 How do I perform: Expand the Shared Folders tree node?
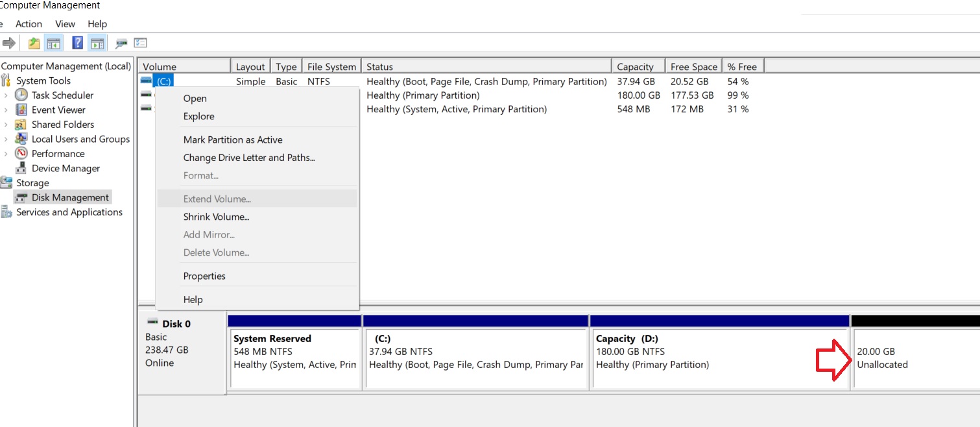(6, 125)
